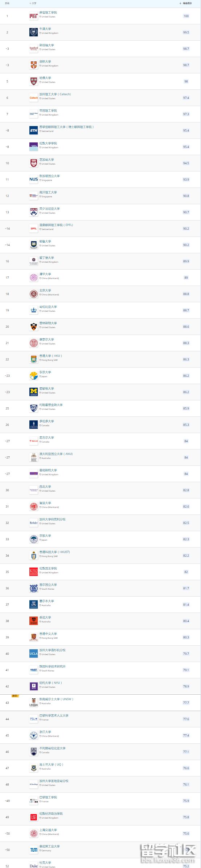Open 香港大学（HKU）link
Viewport: 201px width, 868px height.
click(51, 356)
